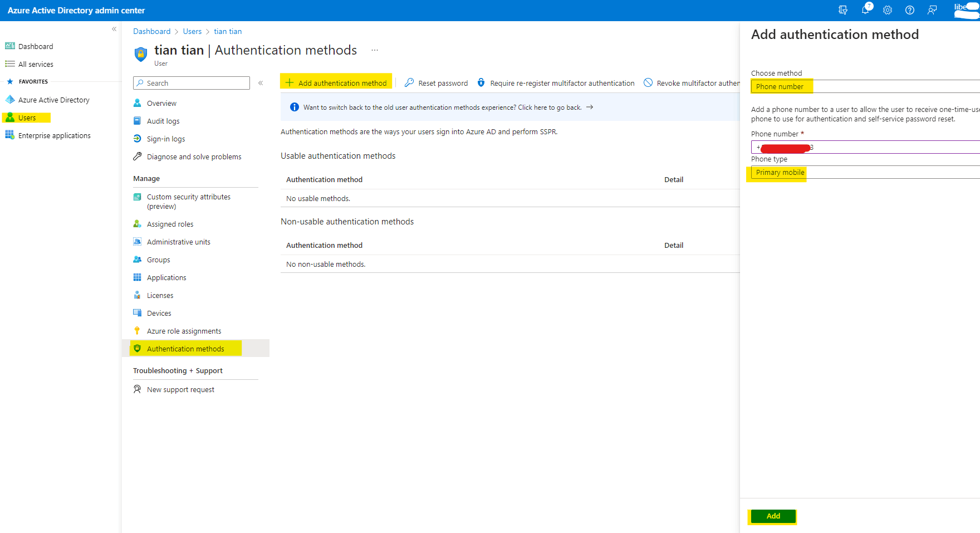980x533 pixels.
Task: Open the notifications bell icon
Action: coord(865,10)
